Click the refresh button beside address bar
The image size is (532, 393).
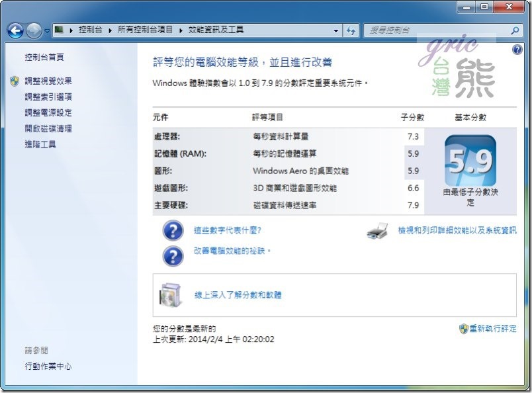click(351, 30)
